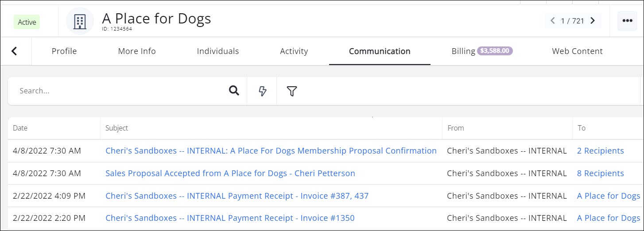Click the magnifying glass search icon
644x231 pixels.
click(x=234, y=91)
